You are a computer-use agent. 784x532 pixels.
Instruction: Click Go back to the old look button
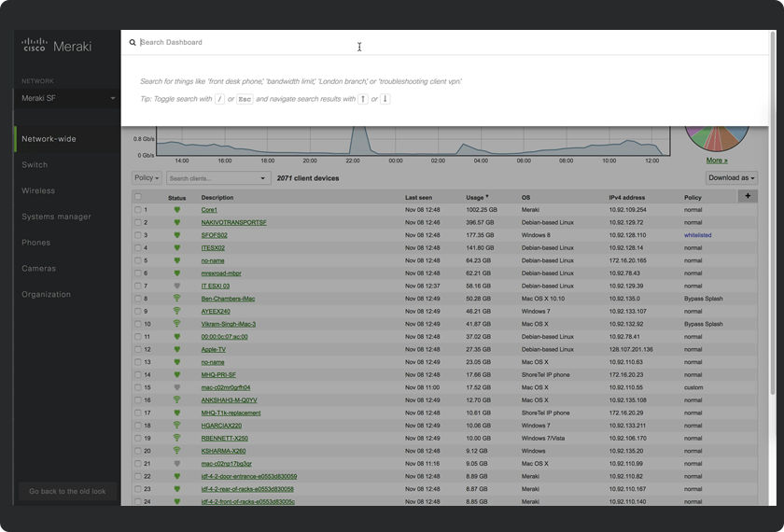[67, 491]
